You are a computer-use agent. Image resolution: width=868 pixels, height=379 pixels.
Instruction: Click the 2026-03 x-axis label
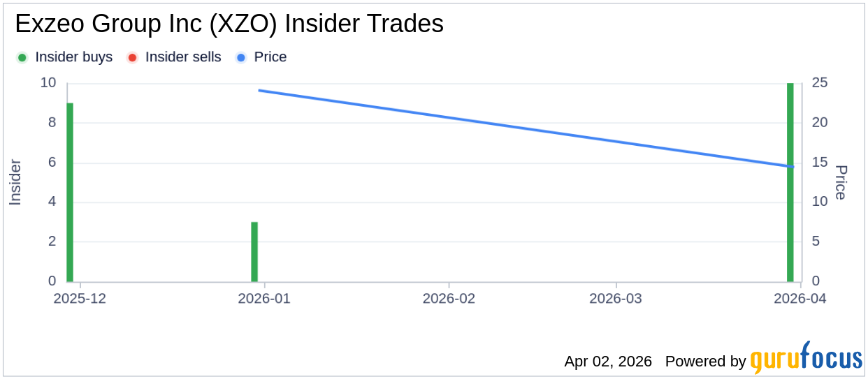point(616,298)
